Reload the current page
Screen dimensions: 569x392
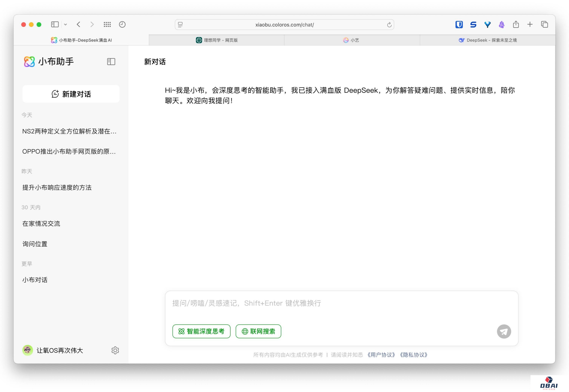tap(389, 25)
